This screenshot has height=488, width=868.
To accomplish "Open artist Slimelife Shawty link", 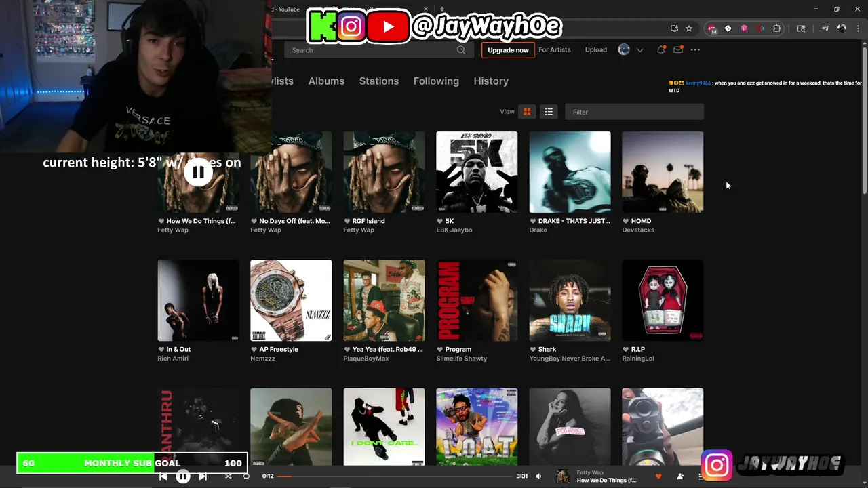I will tap(462, 359).
